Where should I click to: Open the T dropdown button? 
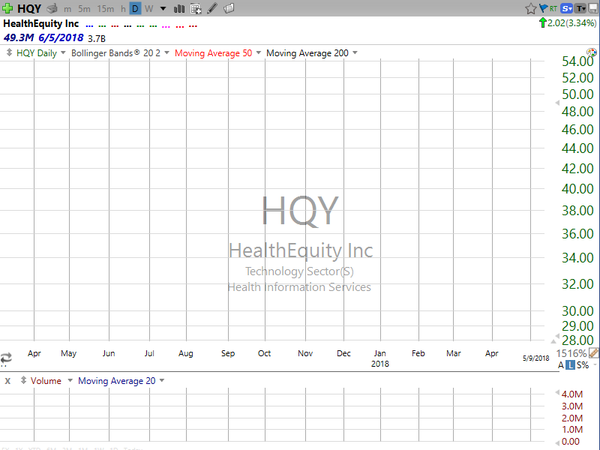coord(581,8)
